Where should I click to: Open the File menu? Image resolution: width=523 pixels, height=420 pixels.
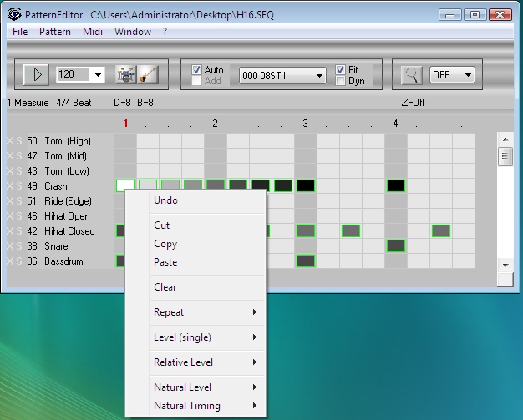point(20,32)
